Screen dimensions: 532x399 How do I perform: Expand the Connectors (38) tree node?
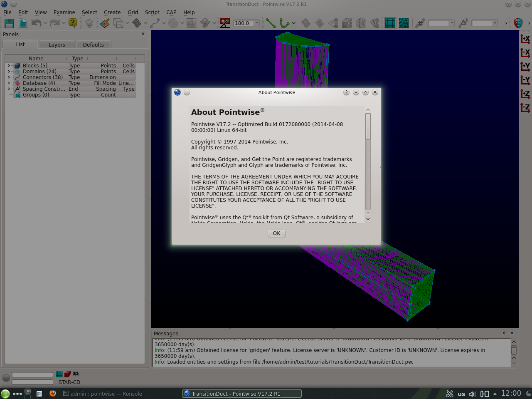pyautogui.click(x=8, y=77)
